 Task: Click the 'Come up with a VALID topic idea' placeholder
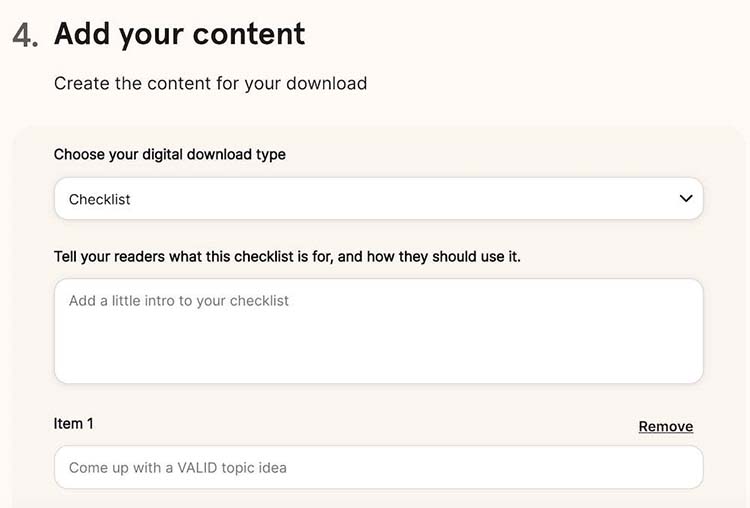pyautogui.click(x=177, y=468)
